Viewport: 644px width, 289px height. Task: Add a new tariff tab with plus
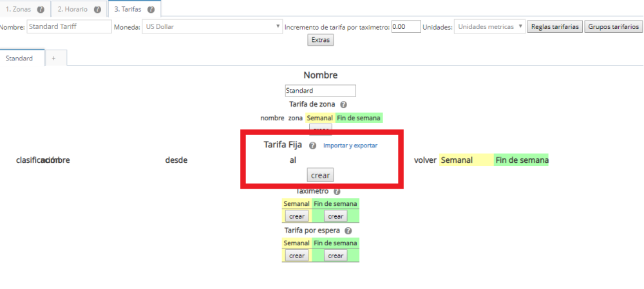(x=54, y=58)
